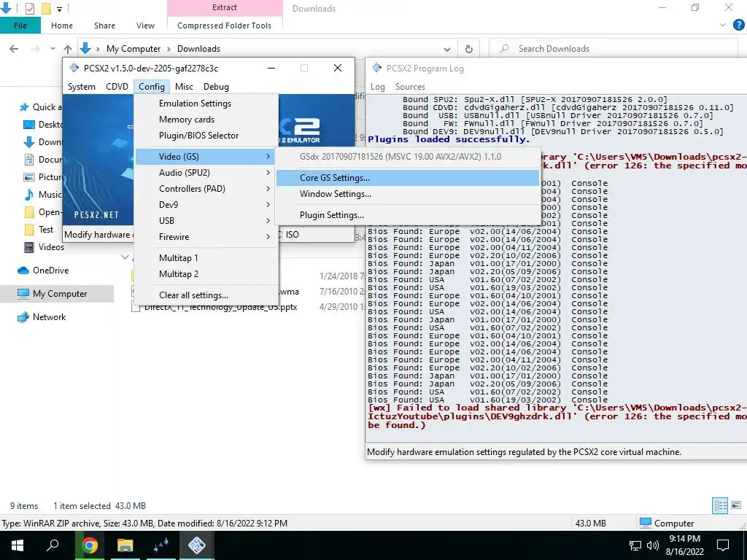Open taskbar search icon

click(x=53, y=545)
